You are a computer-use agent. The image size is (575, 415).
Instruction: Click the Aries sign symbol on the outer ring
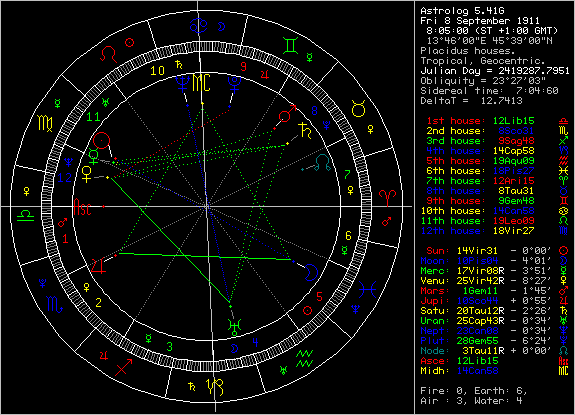(388, 198)
